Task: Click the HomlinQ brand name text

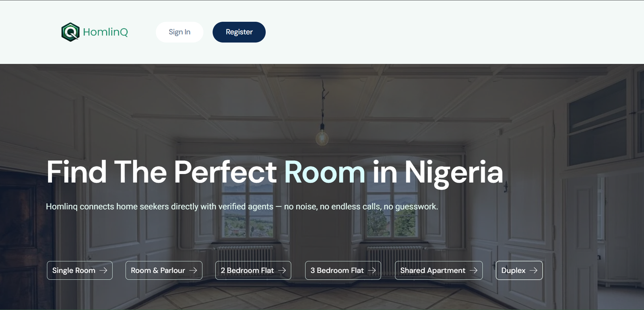Action: click(105, 32)
